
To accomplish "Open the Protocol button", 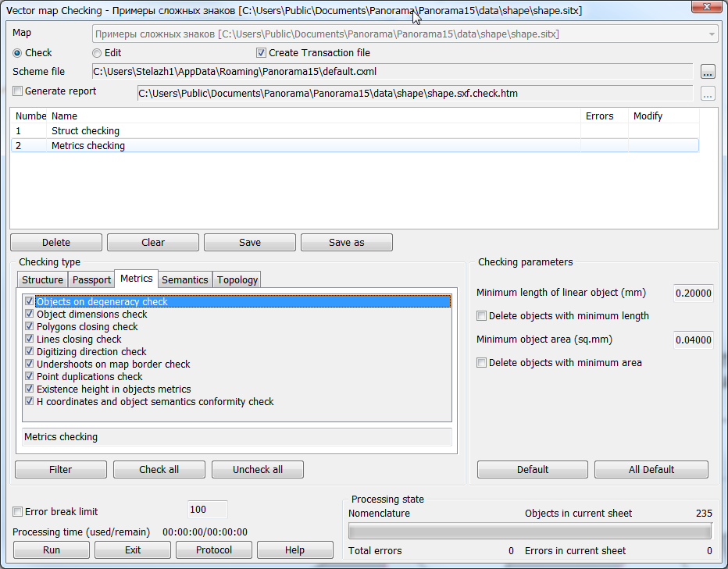I will coord(214,549).
